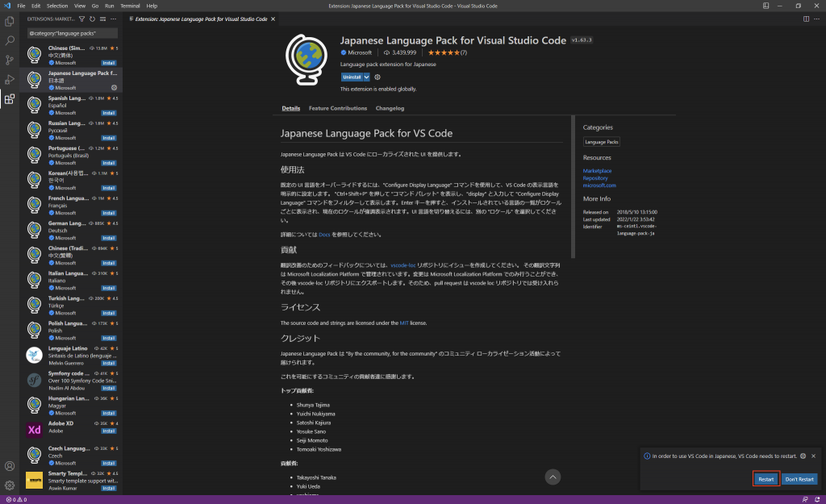Open the Run and Debug view
Screen dimensions: 826x504
click(10, 80)
